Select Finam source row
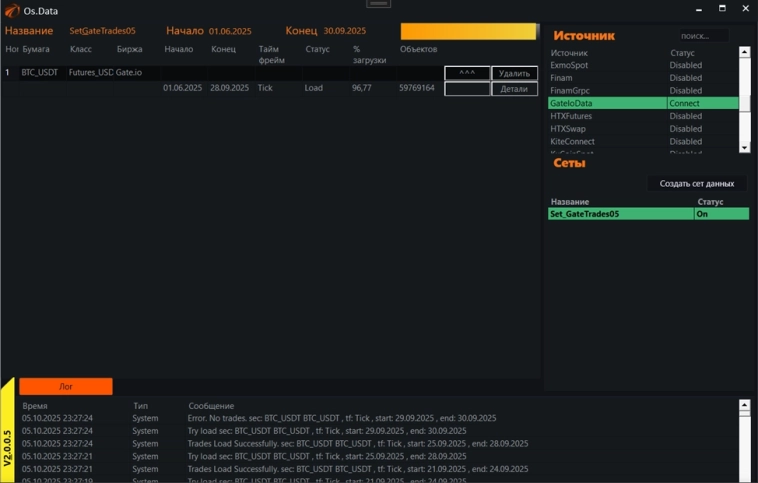The image size is (758, 483). tap(643, 77)
